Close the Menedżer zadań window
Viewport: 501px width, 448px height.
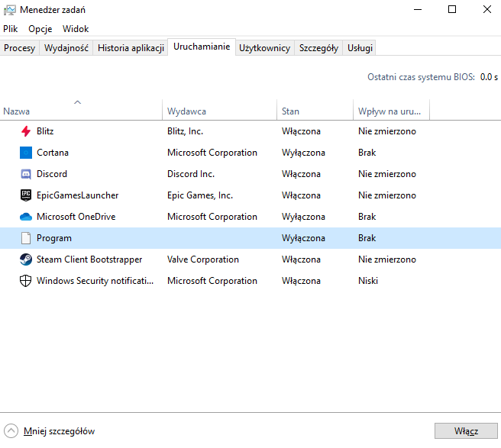(x=487, y=10)
